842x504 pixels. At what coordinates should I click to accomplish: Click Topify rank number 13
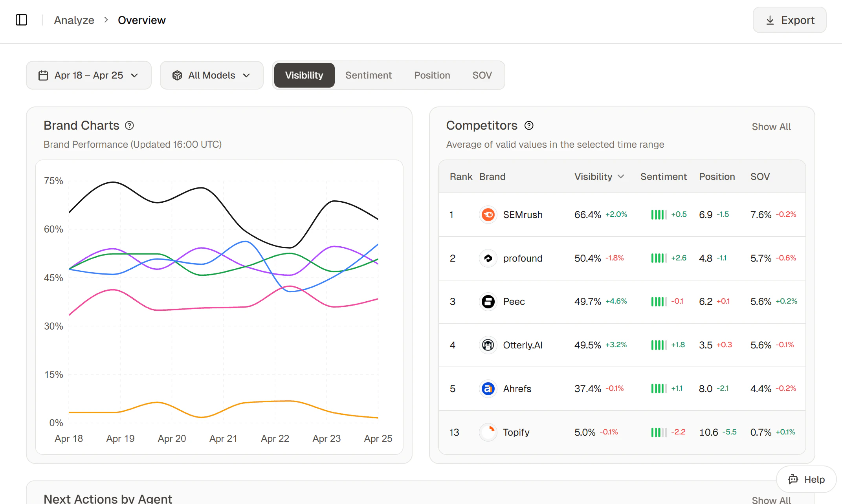pos(454,432)
